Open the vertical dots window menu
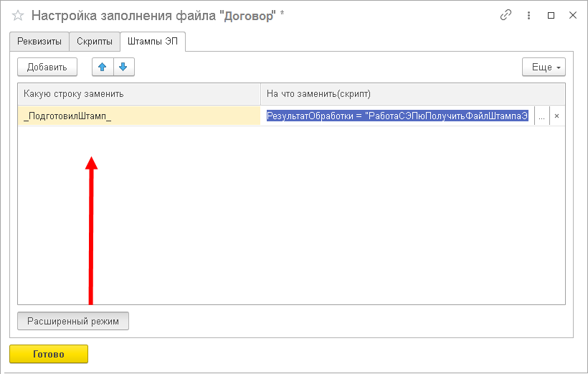Image resolution: width=588 pixels, height=374 pixels. tap(529, 15)
